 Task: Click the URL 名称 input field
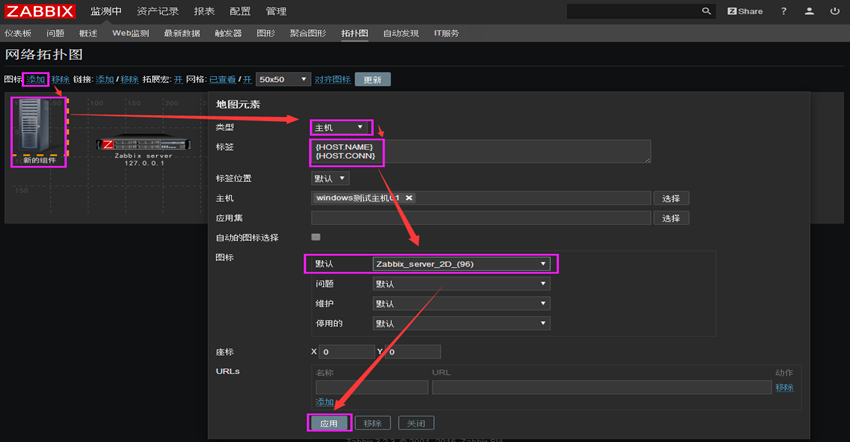click(372, 387)
